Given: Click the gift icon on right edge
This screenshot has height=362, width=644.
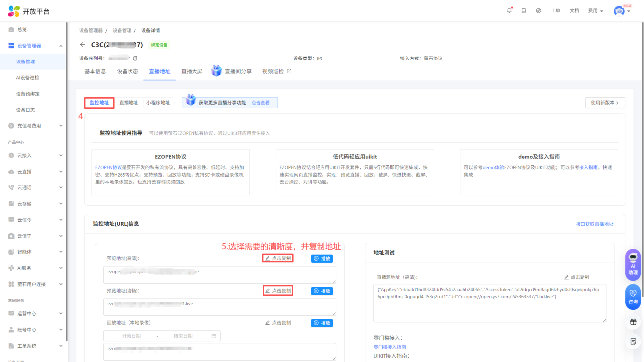Looking at the screenshot, I should pos(633,322).
